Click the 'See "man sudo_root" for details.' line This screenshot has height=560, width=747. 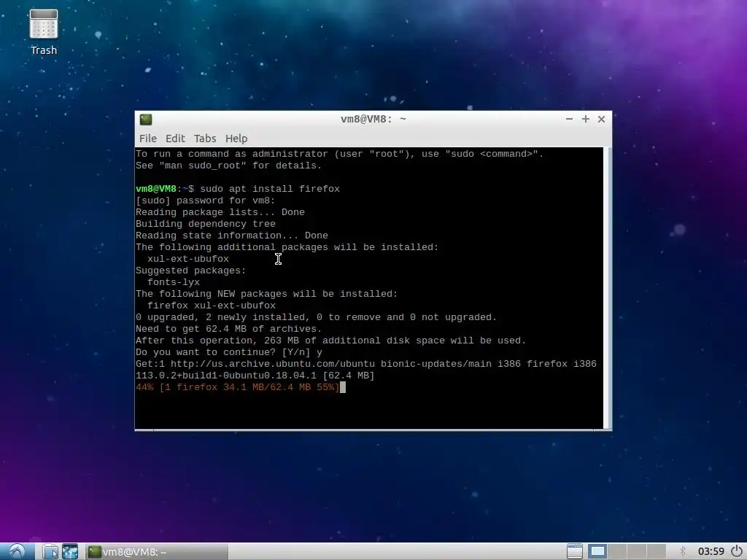(228, 166)
